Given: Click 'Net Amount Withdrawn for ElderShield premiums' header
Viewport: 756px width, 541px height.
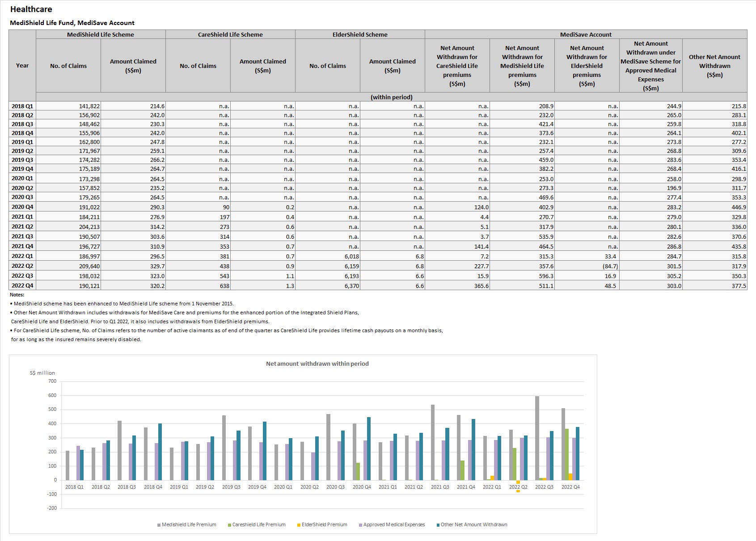Looking at the screenshot, I should click(587, 66).
